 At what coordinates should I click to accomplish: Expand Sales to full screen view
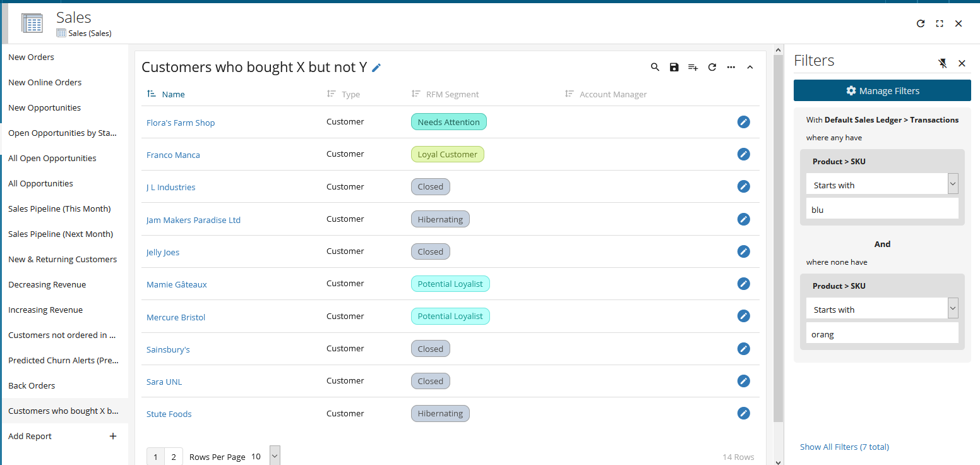pyautogui.click(x=939, y=23)
